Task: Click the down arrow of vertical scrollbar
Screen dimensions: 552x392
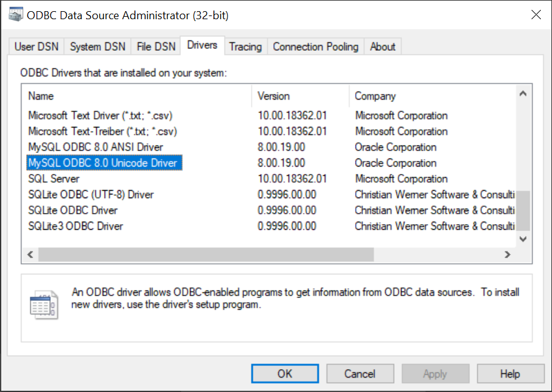Action: [x=523, y=239]
